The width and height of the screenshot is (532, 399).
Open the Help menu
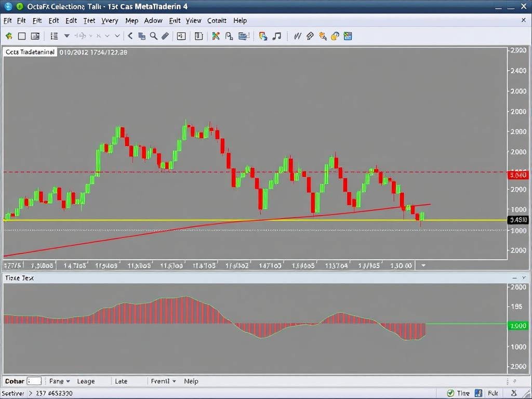(240, 20)
